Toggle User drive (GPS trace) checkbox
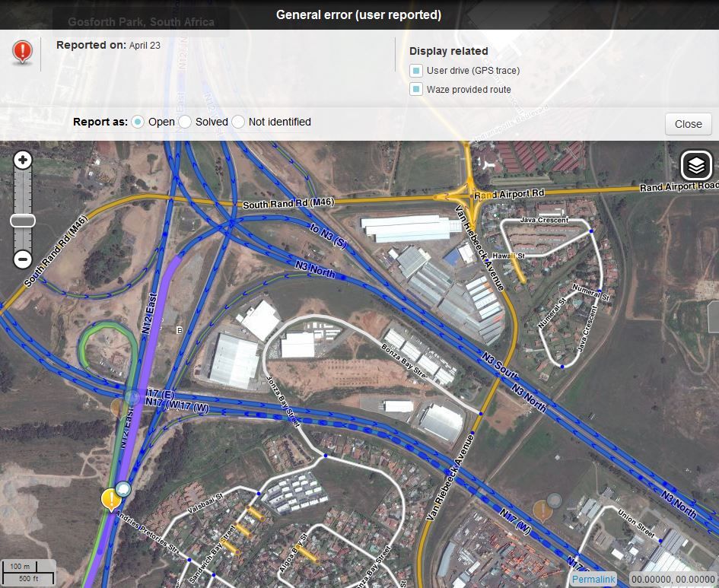 pyautogui.click(x=416, y=71)
